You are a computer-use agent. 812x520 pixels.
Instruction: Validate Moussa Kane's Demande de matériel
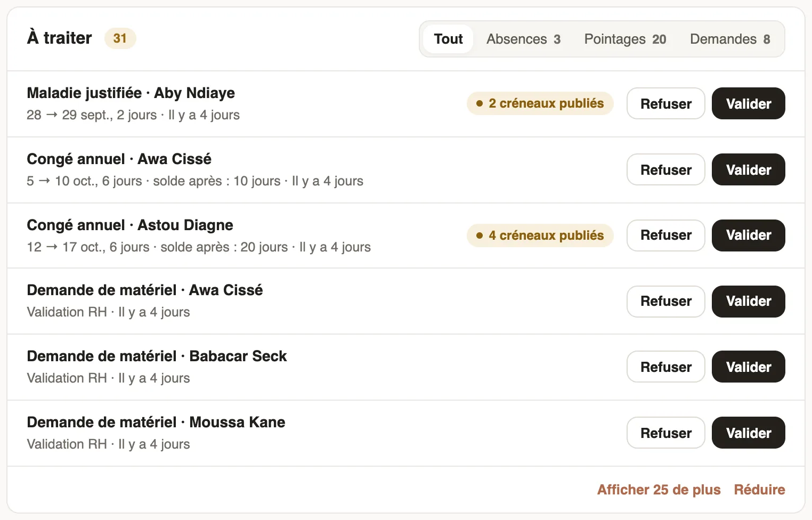[x=748, y=433]
